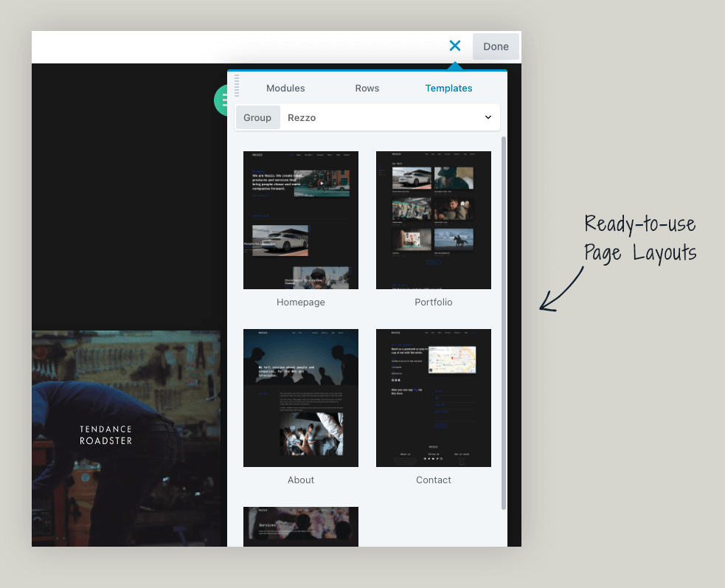Click the green outline menu button

pyautogui.click(x=221, y=100)
